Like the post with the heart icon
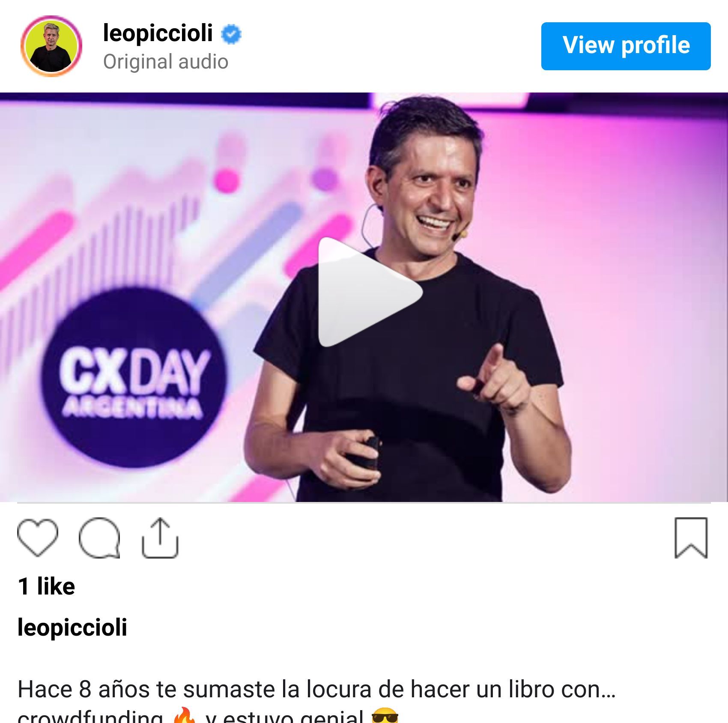Image resolution: width=728 pixels, height=723 pixels. click(x=38, y=538)
